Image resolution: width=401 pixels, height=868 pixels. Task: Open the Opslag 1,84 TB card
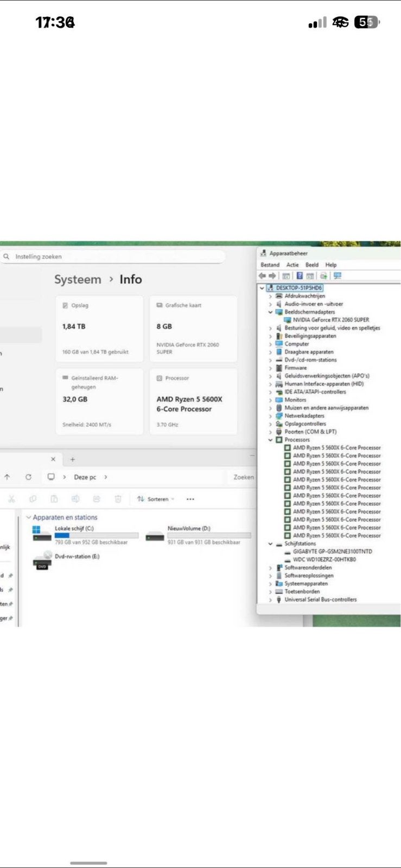[99, 329]
